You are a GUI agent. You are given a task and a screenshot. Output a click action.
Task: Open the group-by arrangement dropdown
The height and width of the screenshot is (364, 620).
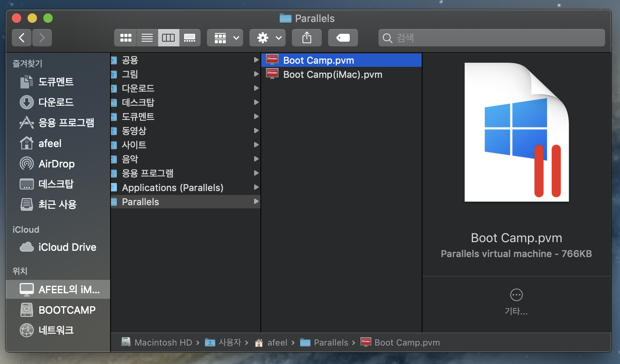coord(225,38)
